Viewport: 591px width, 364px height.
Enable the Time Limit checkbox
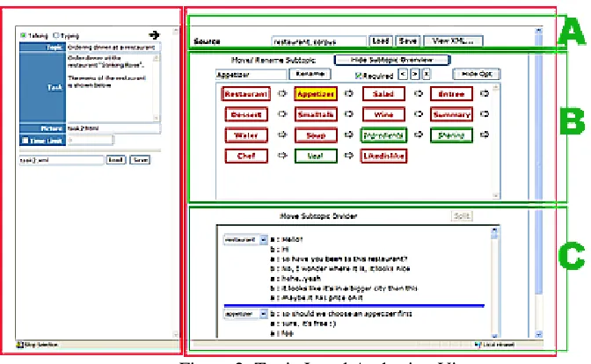26,141
